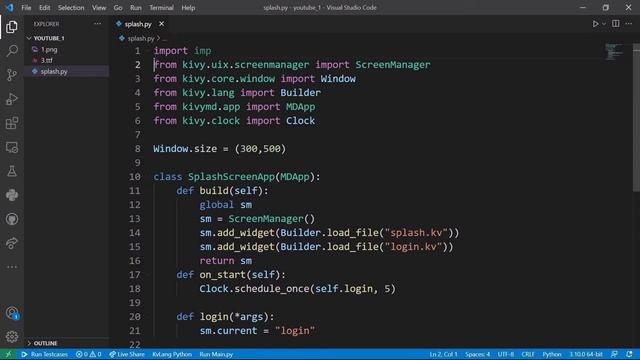The width and height of the screenshot is (640, 360).
Task: Select Python interpreter 3.10.0 64-bit
Action: [x=586, y=354]
